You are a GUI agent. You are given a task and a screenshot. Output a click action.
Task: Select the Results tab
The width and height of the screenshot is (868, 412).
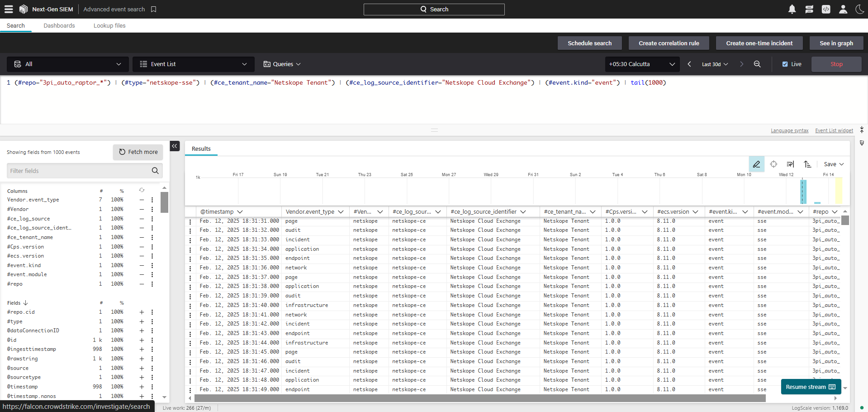point(201,149)
